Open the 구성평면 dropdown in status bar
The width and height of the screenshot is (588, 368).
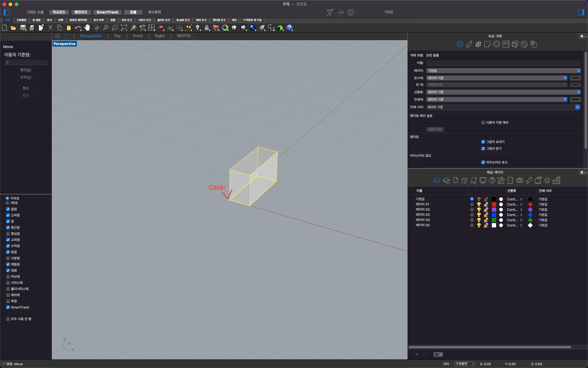(x=465, y=364)
